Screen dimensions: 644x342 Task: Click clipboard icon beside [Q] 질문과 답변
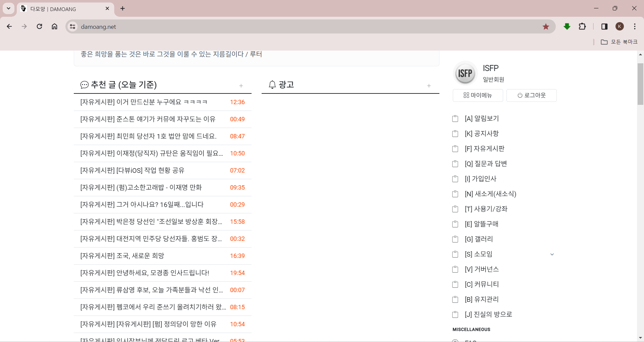pos(455,164)
